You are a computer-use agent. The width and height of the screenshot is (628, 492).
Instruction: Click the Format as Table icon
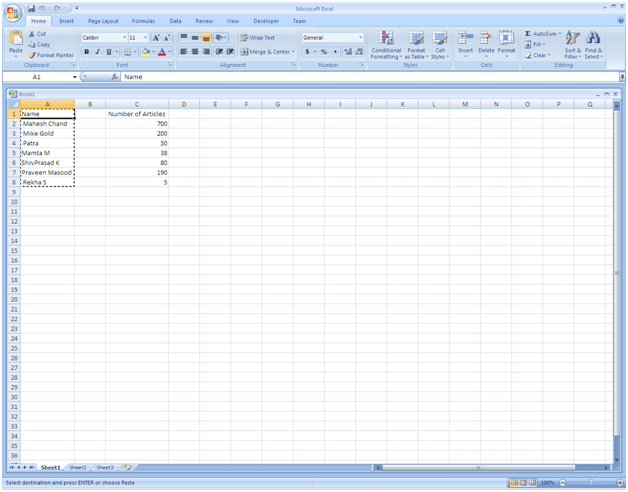(x=416, y=44)
